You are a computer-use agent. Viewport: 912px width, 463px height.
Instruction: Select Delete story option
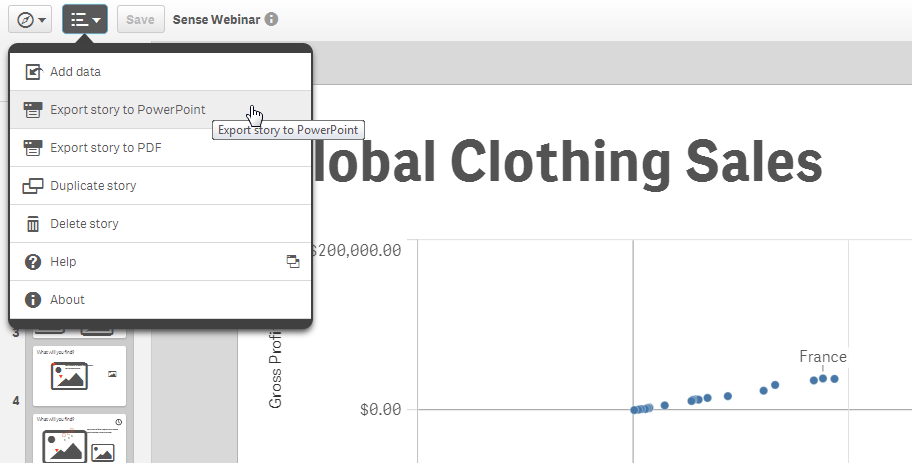tap(84, 224)
